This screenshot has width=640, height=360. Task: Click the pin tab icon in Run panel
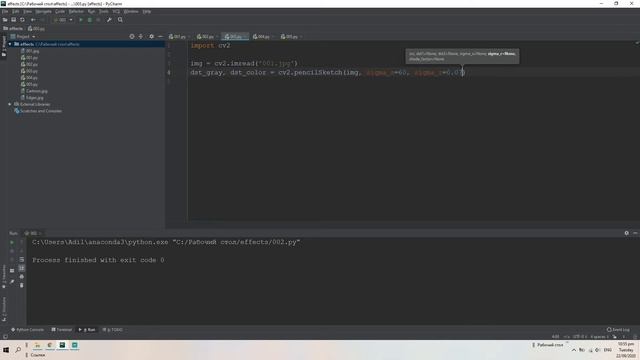click(12, 282)
